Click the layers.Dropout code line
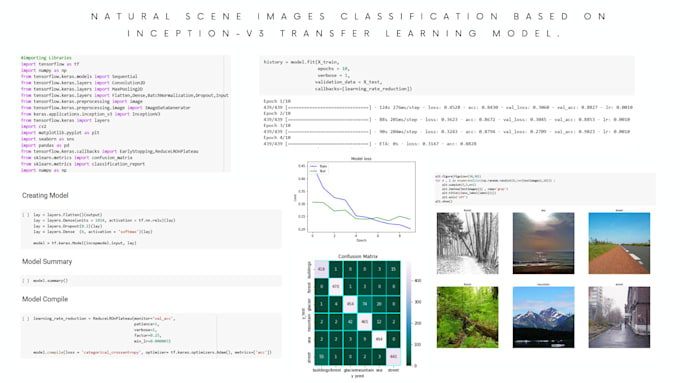 [68, 226]
